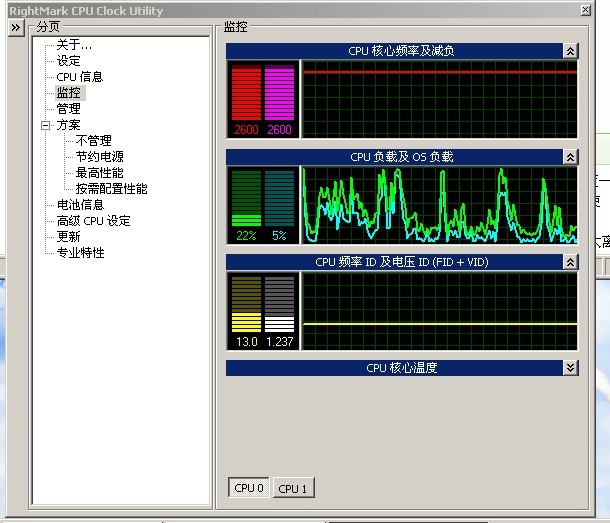Click the CPU 核心温度 header bar
610x523 pixels.
394,368
